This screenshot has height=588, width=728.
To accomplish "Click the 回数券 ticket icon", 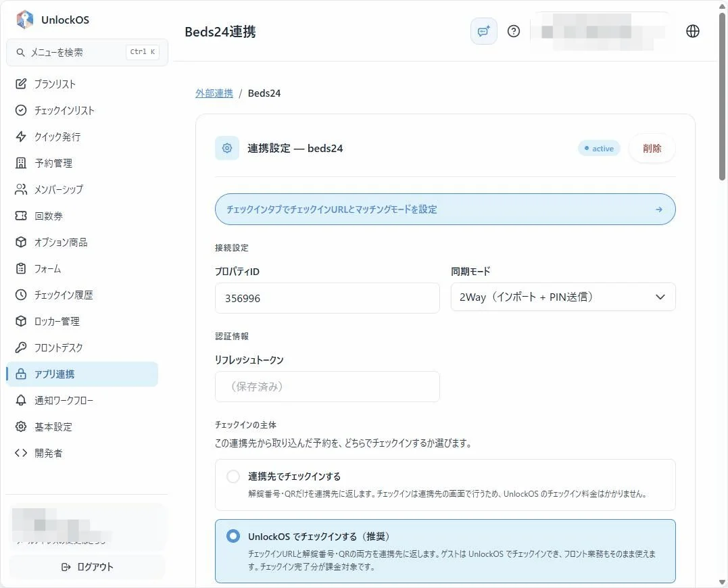I will [x=21, y=216].
